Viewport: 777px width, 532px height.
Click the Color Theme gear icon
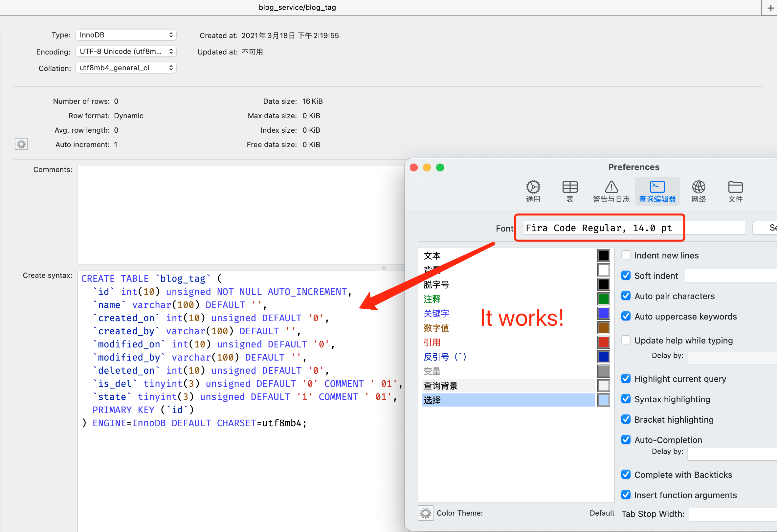point(425,513)
